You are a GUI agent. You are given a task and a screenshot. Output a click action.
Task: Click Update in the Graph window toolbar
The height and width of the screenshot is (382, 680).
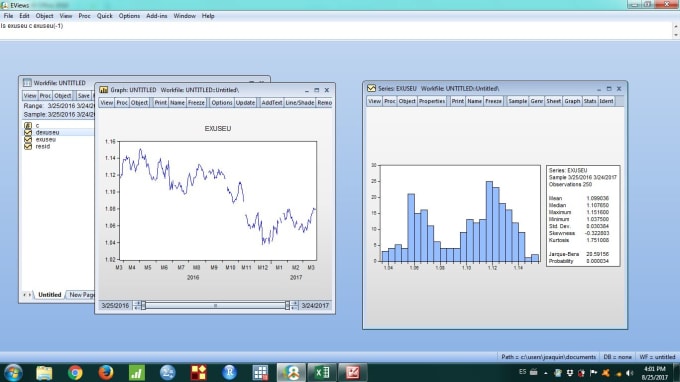point(245,103)
